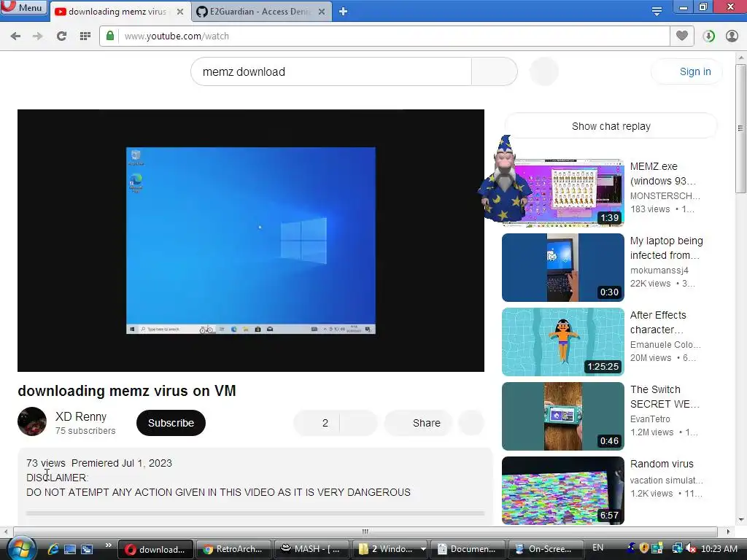Click the YouTube search box with memz download
Viewport: 747px width, 560px height.
[x=331, y=72]
